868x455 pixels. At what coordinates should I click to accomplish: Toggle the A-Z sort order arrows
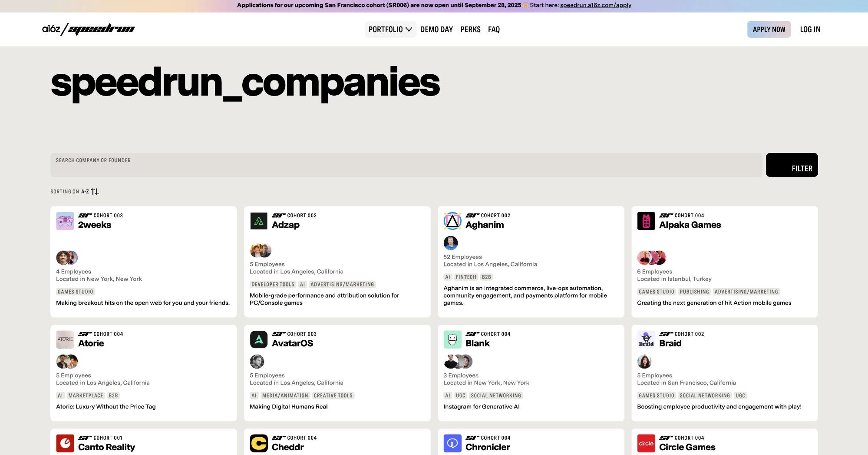[x=95, y=192]
